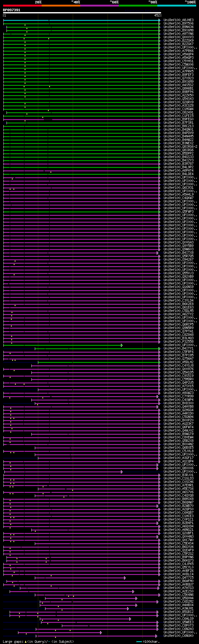
Task: Select the UniRef100_Q8IRG6-2 label
Action: (x=180, y=147)
